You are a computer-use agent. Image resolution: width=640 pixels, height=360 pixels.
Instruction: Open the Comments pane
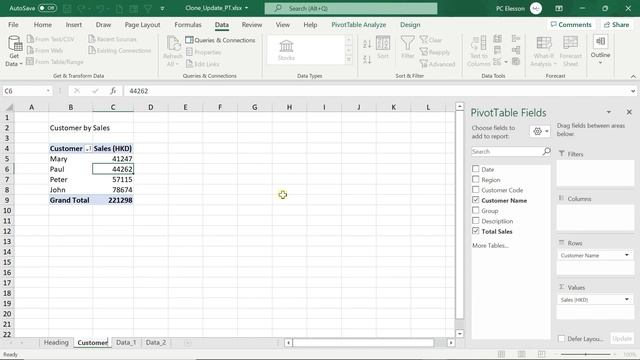pos(571,24)
